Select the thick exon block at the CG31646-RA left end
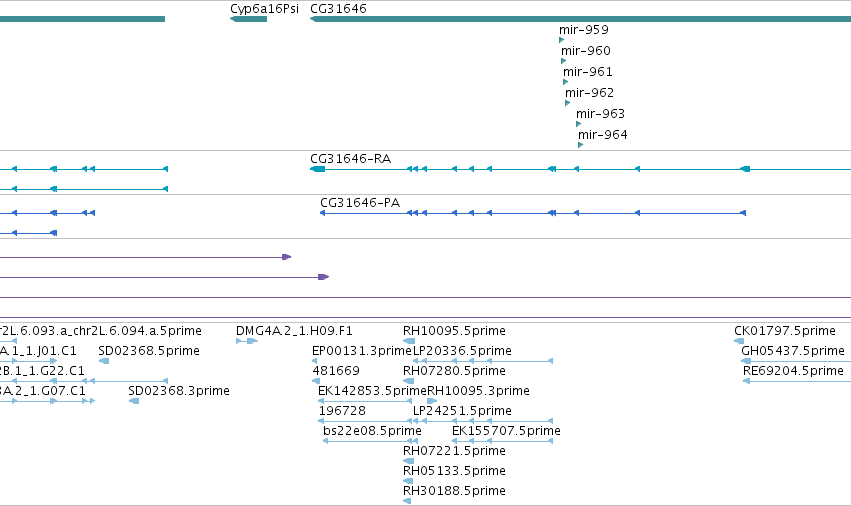The width and height of the screenshot is (851, 506). click(x=317, y=169)
